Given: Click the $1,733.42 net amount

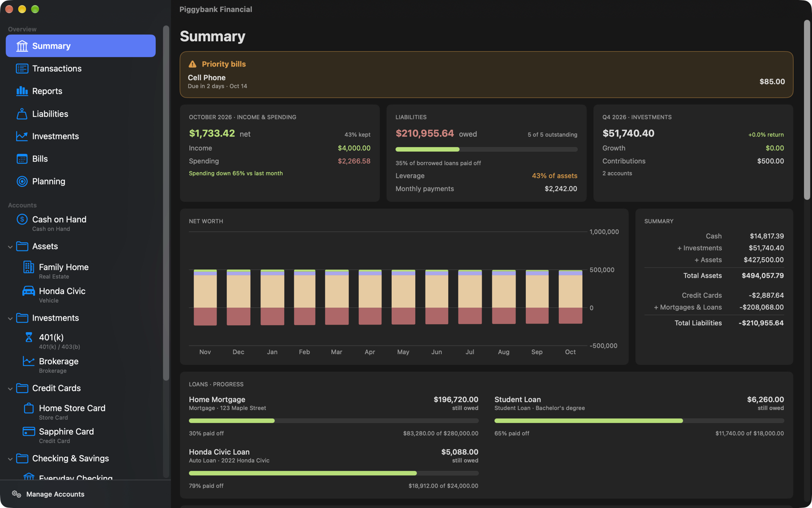Looking at the screenshot, I should pyautogui.click(x=212, y=134).
